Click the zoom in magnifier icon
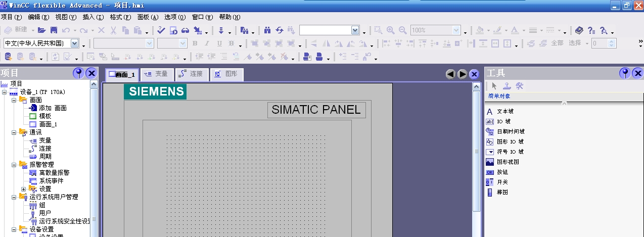The height and width of the screenshot is (237, 644). (391, 30)
